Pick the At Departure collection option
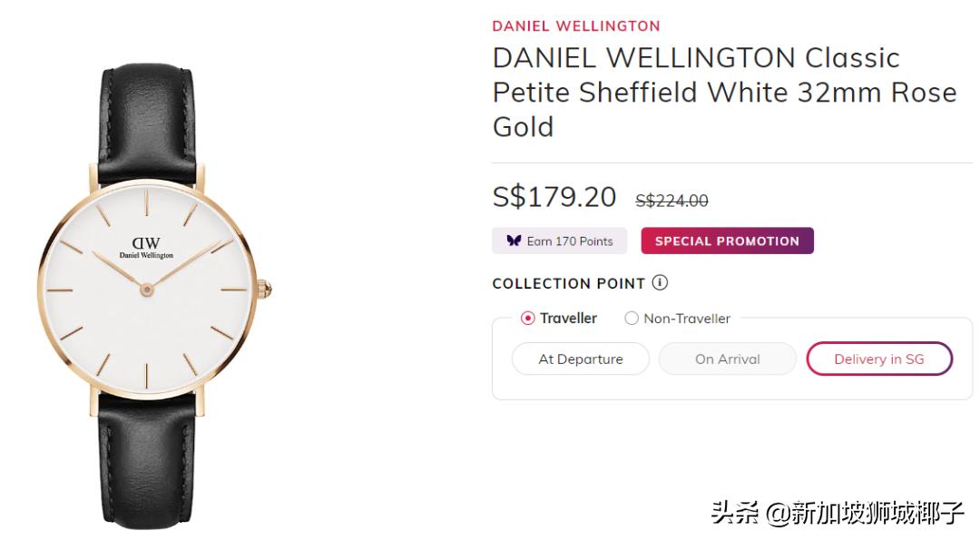The image size is (980, 541). tap(581, 359)
